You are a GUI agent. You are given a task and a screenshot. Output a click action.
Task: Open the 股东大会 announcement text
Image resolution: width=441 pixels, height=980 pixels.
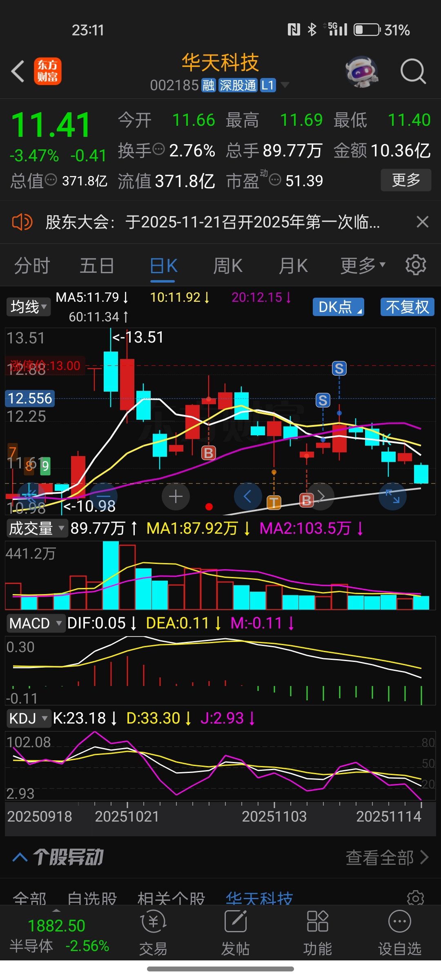click(x=213, y=222)
